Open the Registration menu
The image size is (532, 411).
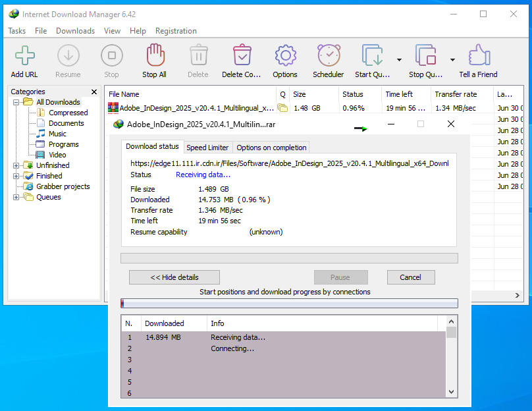pos(176,31)
